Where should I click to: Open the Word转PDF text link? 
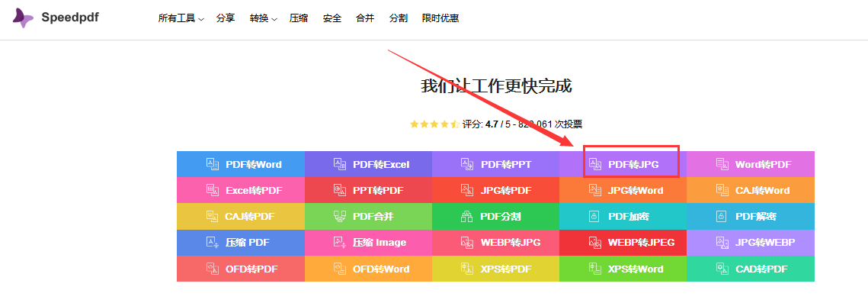click(x=764, y=165)
